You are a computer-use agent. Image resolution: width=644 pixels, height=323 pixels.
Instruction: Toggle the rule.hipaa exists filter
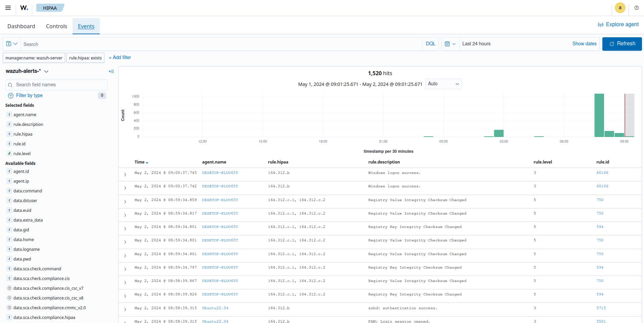pos(85,58)
